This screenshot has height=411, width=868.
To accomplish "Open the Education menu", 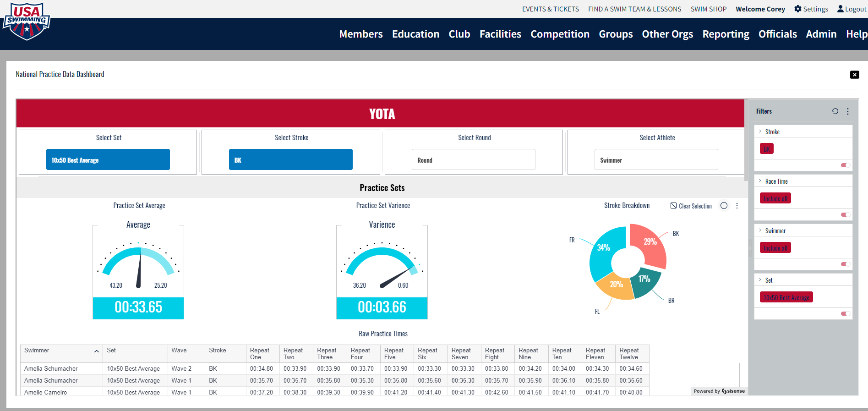I will (x=415, y=34).
